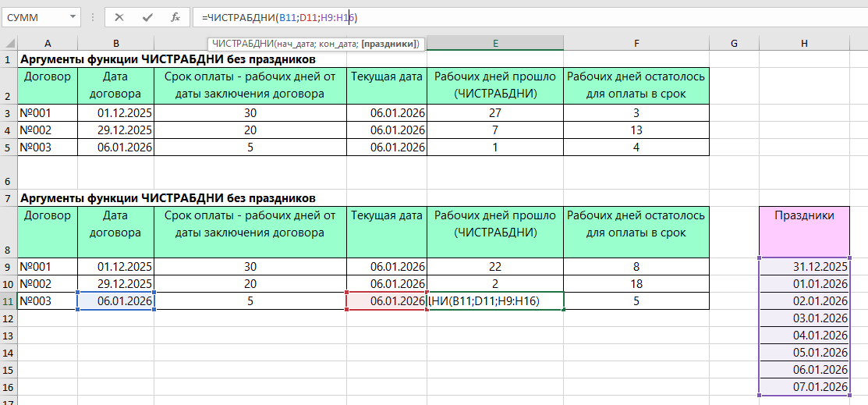The width and height of the screenshot is (868, 405).
Task: Click the [праздники] argument in the tooltip
Action: 389,44
